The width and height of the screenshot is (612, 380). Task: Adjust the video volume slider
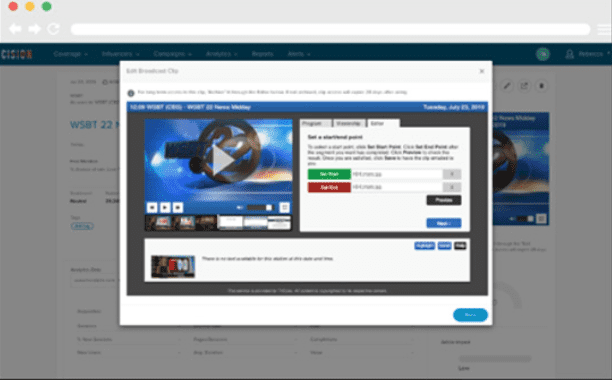click(260, 208)
